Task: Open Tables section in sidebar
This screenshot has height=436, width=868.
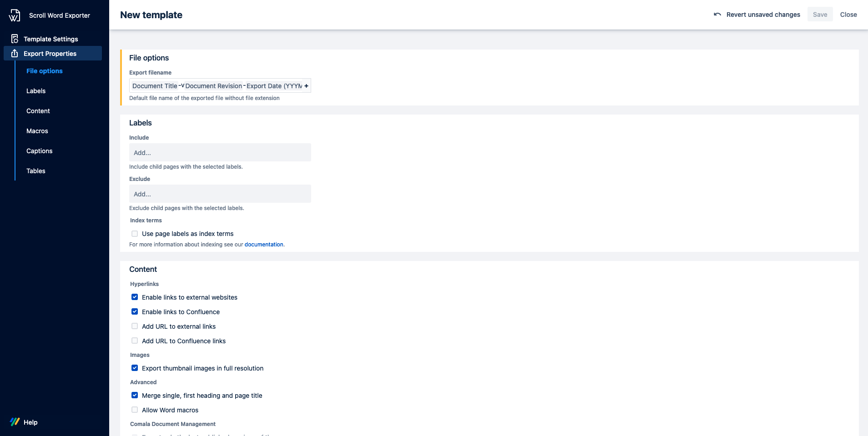Action: pos(36,171)
